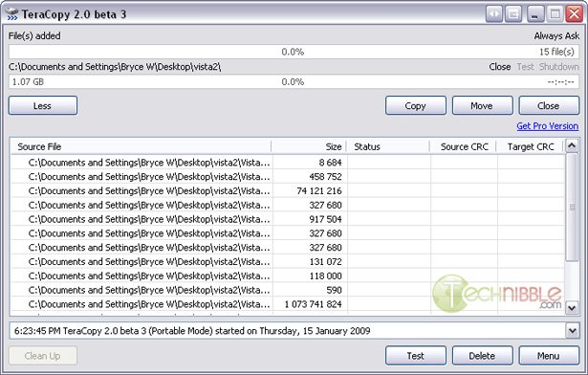Open the 'Always Ask' overwrite mode selector
588x375 pixels.
click(x=556, y=36)
